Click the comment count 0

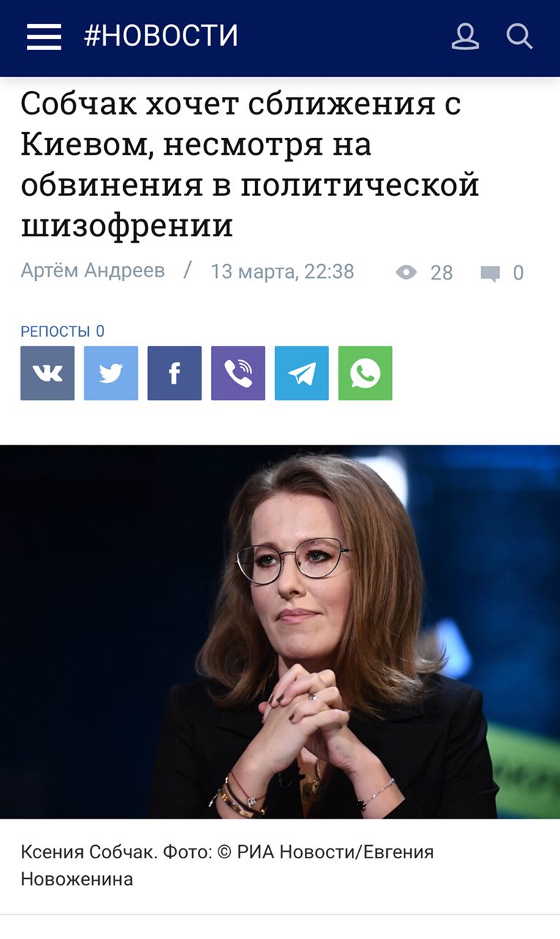click(x=518, y=273)
